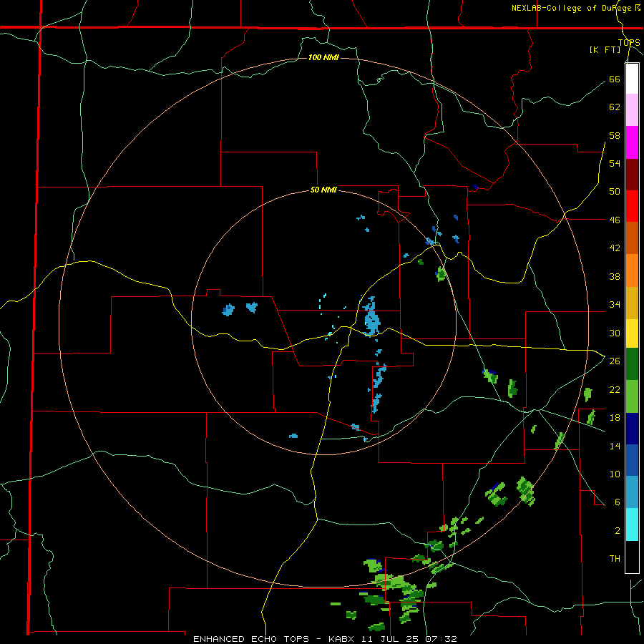This screenshot has width=644, height=644.
Task: Click the white 66+ kft legend swatch
Action: 632,79
